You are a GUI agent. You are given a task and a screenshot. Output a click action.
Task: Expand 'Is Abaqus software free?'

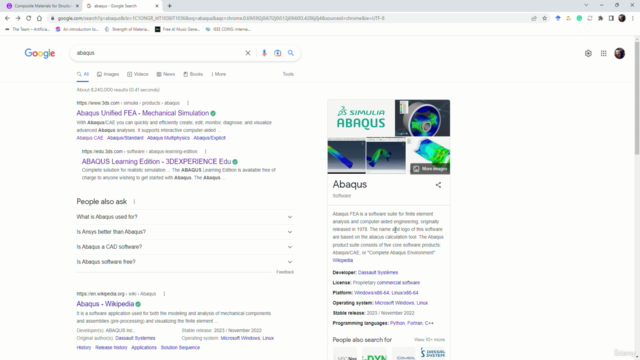(x=185, y=262)
